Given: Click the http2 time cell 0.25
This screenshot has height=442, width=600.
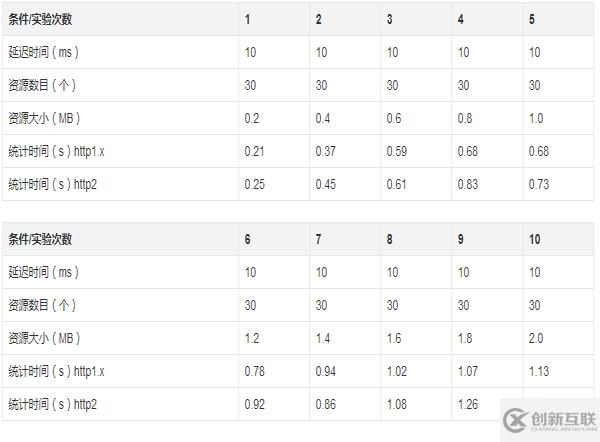Looking at the screenshot, I should [x=253, y=183].
